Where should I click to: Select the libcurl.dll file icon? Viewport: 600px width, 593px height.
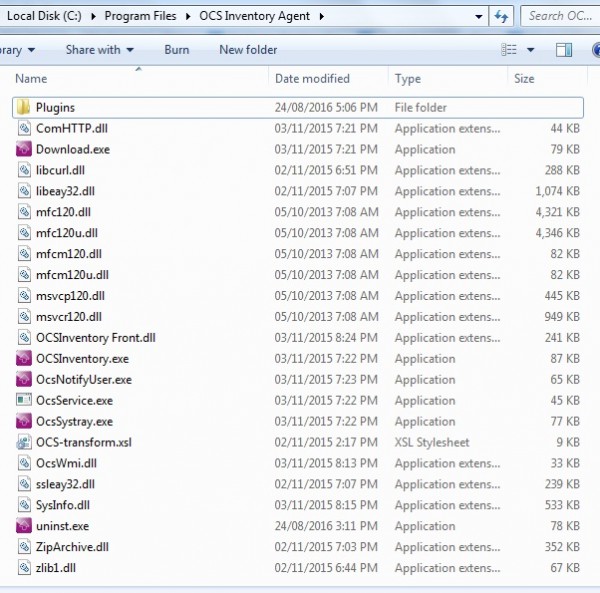[x=24, y=170]
